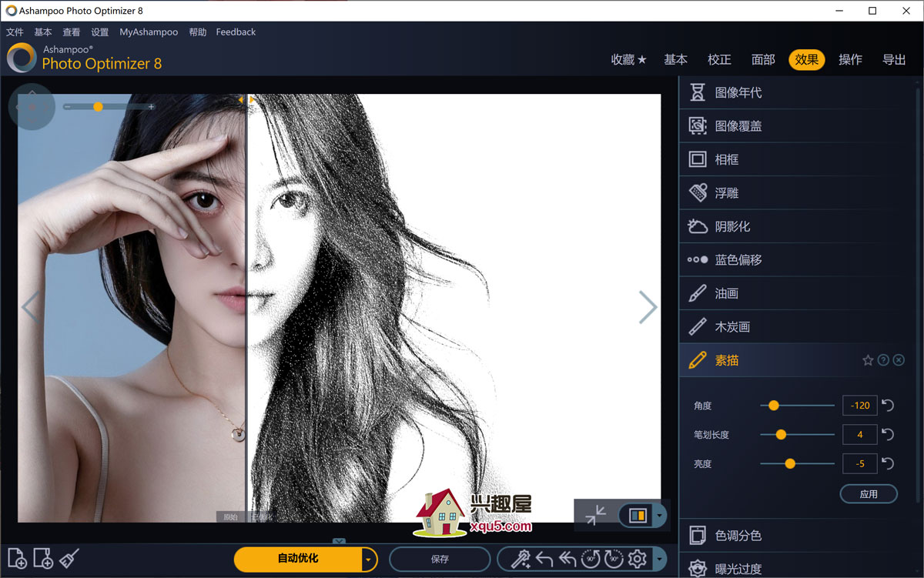Open the 帮助 menu
The height and width of the screenshot is (578, 924).
[x=198, y=32]
